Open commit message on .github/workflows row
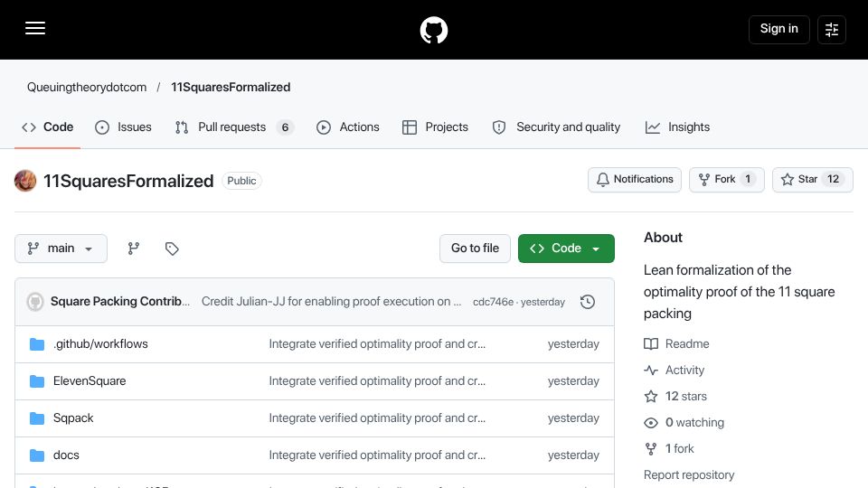The image size is (868, 488). coord(377,344)
